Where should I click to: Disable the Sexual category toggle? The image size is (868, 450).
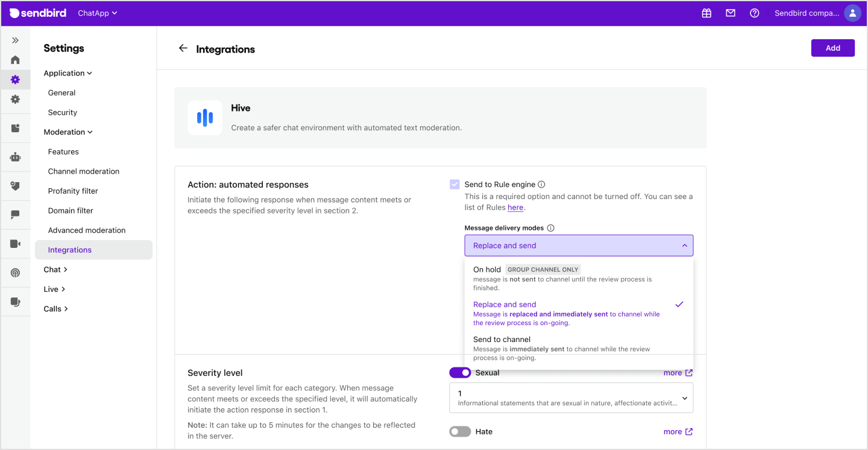(460, 373)
